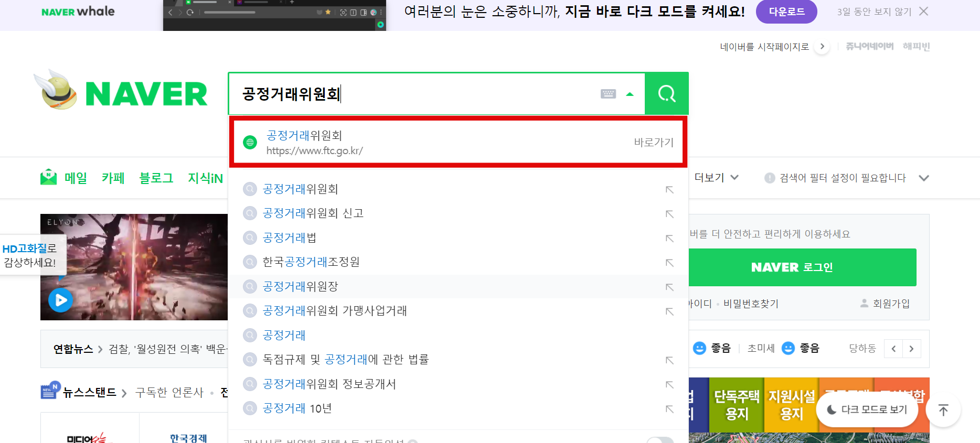
Task: Select suggestion 한국공정거래조정원
Action: coord(311,262)
